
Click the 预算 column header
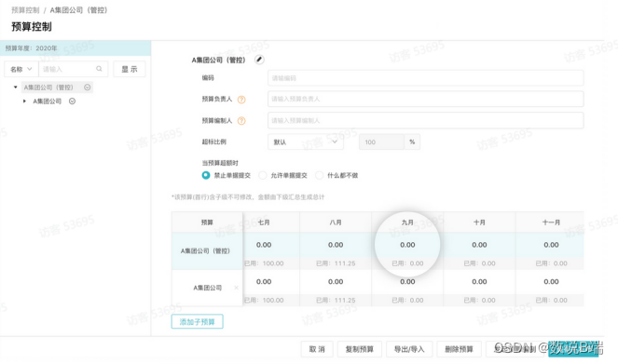[207, 222]
